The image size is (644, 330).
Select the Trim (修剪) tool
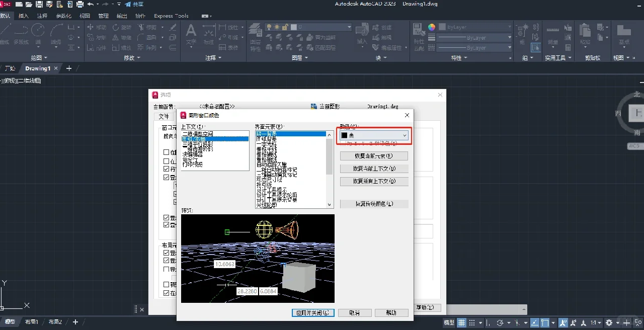[x=150, y=28]
